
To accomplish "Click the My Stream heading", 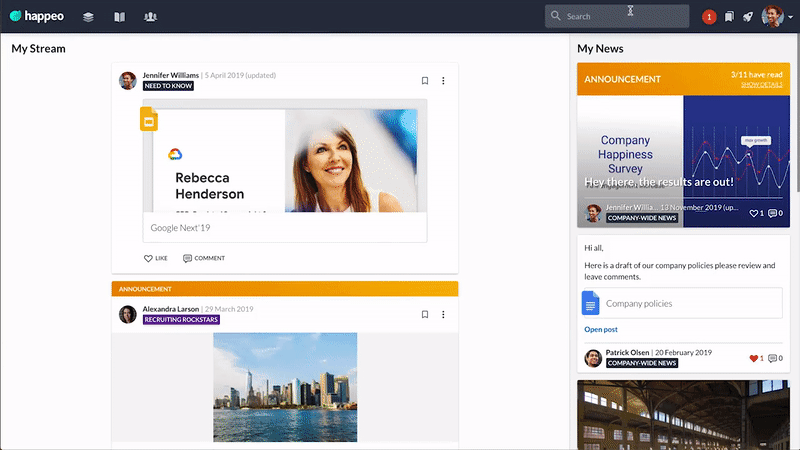I will click(38, 48).
